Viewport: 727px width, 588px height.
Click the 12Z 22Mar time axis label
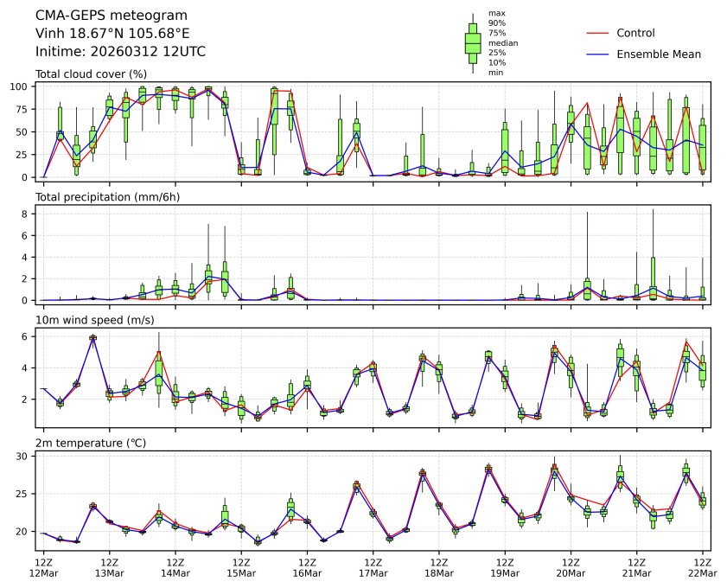pos(703,567)
